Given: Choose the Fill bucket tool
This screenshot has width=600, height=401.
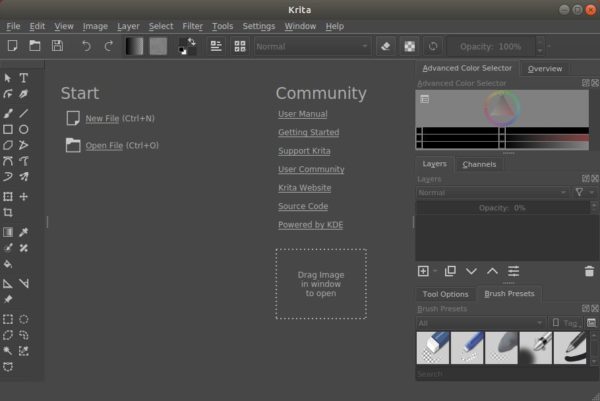Looking at the screenshot, I should (x=8, y=264).
